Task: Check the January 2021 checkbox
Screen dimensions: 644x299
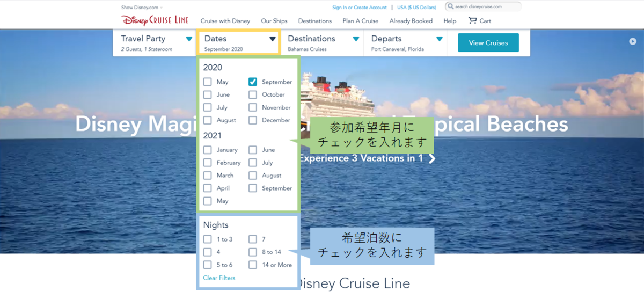Action: click(x=207, y=150)
